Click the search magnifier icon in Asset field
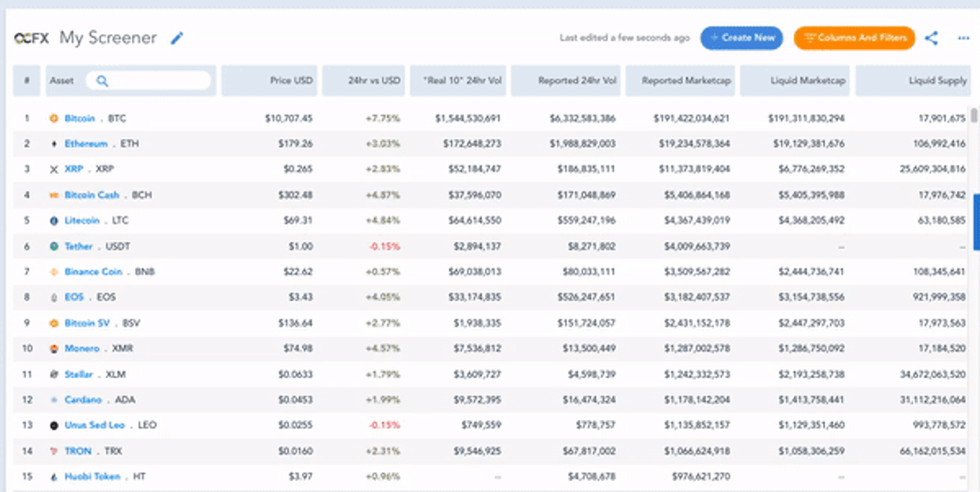980x492 pixels. (102, 81)
